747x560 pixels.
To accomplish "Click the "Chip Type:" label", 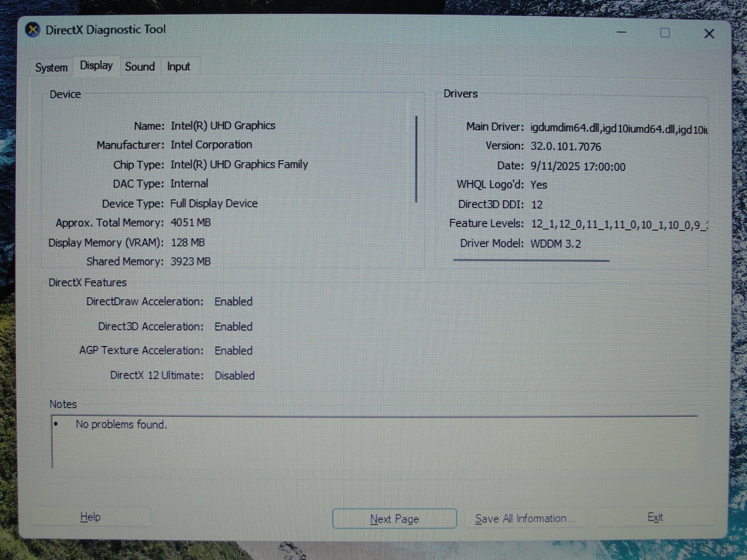I will [139, 165].
